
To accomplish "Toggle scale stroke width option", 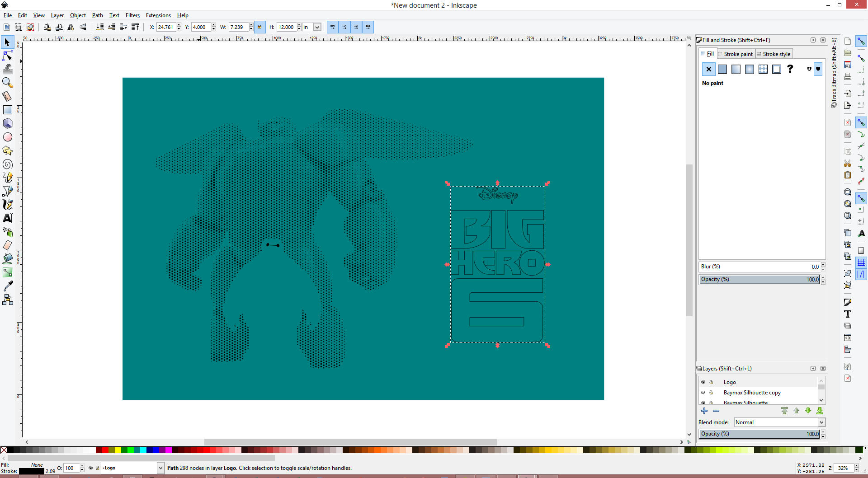I will [333, 27].
